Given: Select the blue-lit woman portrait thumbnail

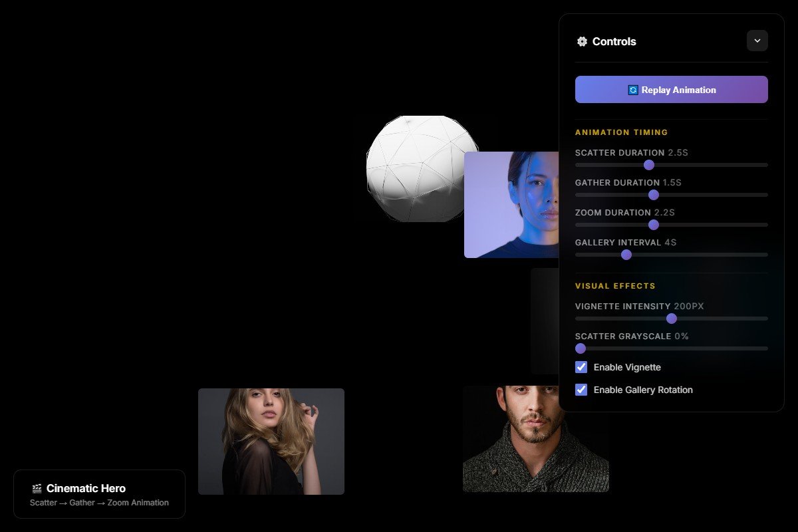Looking at the screenshot, I should click(511, 205).
